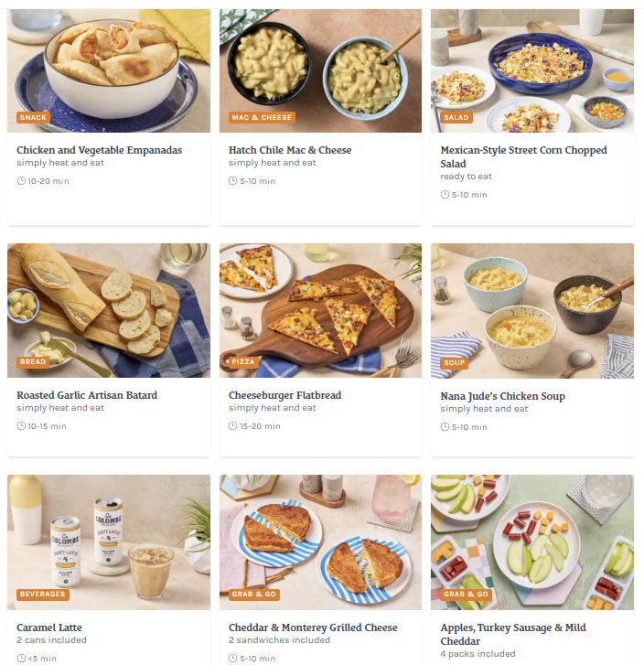Click the clock icon under Roasted Garlic Artisan Batard
The height and width of the screenshot is (665, 644).
pyautogui.click(x=21, y=426)
